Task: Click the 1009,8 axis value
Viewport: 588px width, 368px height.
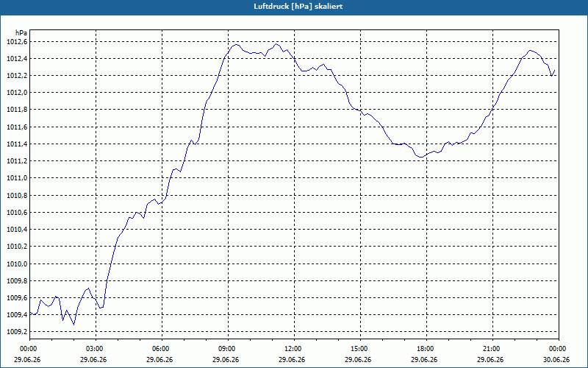Action: tap(17, 281)
